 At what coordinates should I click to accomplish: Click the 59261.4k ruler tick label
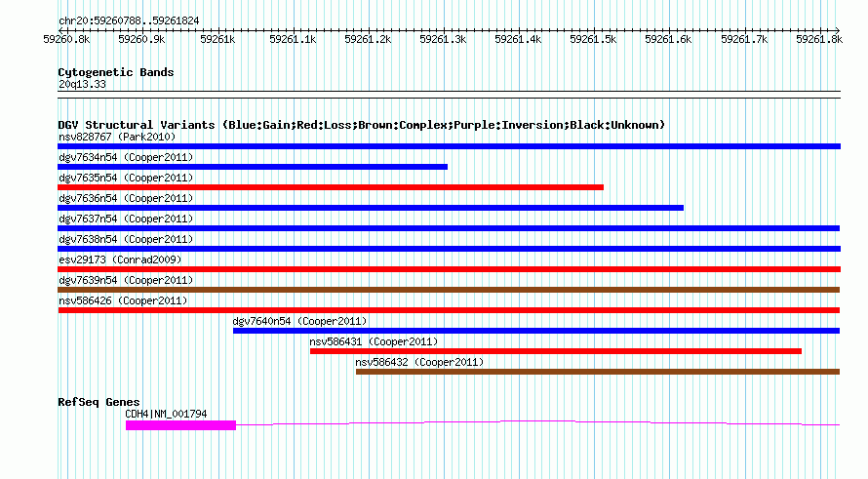(518, 39)
